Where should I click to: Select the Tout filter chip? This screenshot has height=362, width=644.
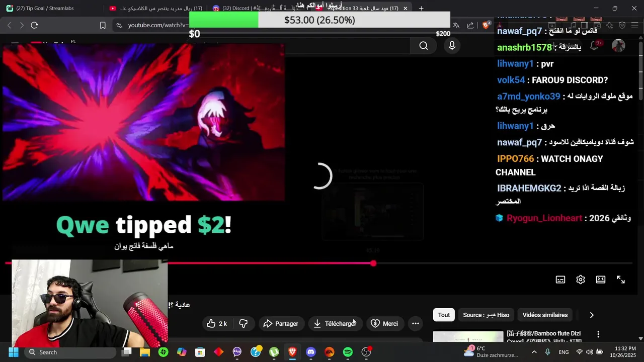pos(444,315)
